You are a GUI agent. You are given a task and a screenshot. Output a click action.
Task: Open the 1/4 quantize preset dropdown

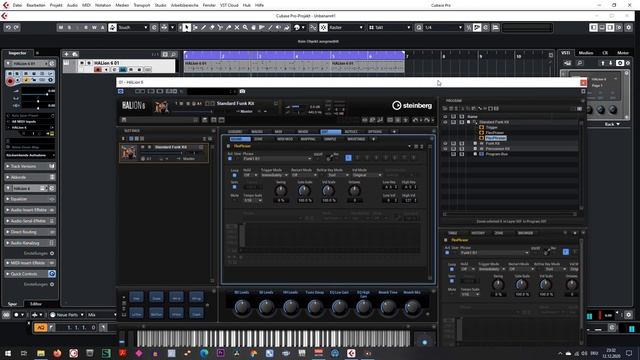tap(443, 27)
